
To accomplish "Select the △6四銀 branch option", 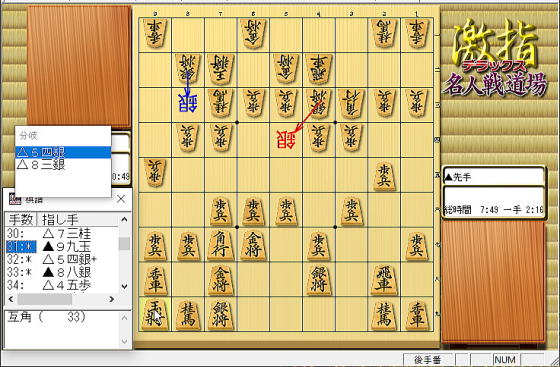I will 63,152.
